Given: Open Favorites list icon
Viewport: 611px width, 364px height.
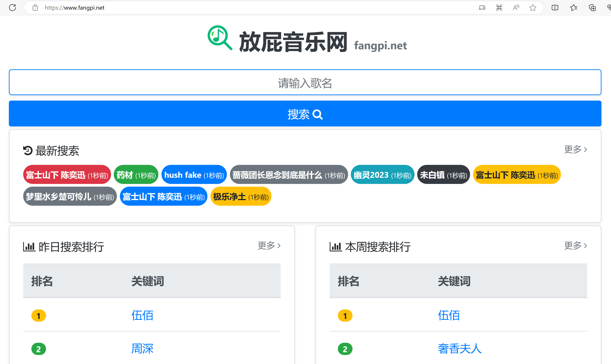Looking at the screenshot, I should pos(573,8).
